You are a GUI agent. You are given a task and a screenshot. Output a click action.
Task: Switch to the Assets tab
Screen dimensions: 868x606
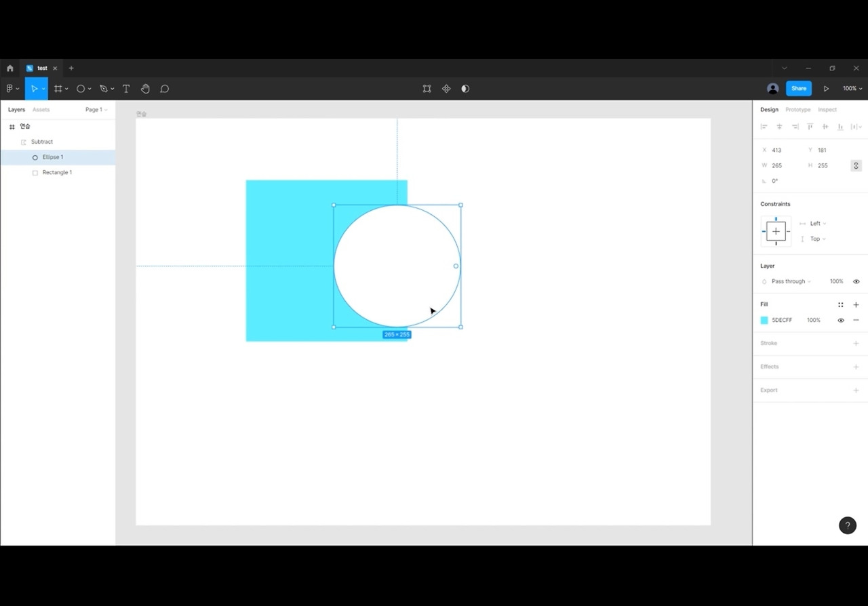pyautogui.click(x=41, y=110)
